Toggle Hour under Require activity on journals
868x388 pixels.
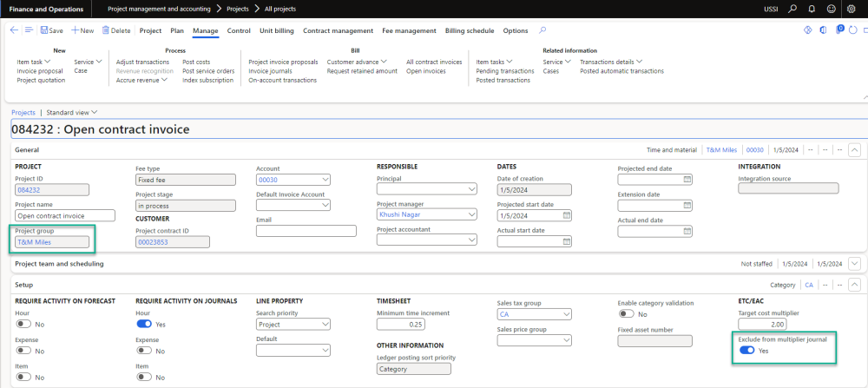[x=144, y=323]
